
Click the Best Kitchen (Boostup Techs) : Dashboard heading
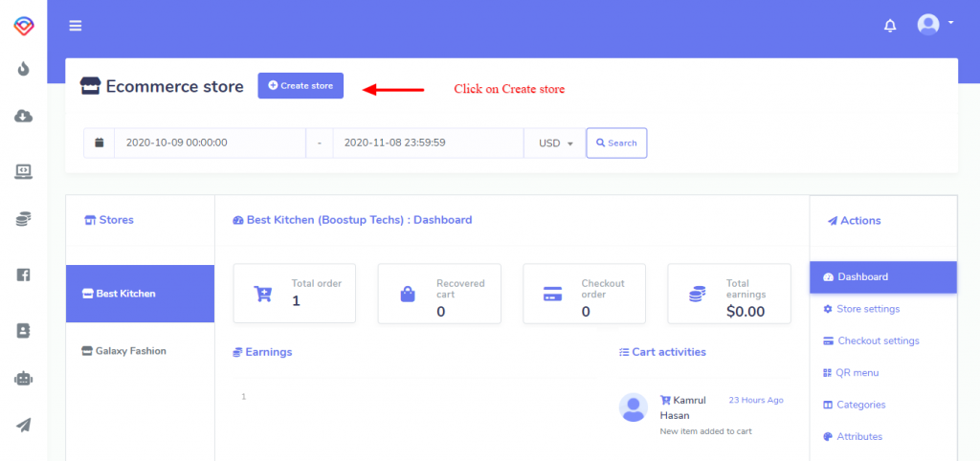[x=352, y=220]
